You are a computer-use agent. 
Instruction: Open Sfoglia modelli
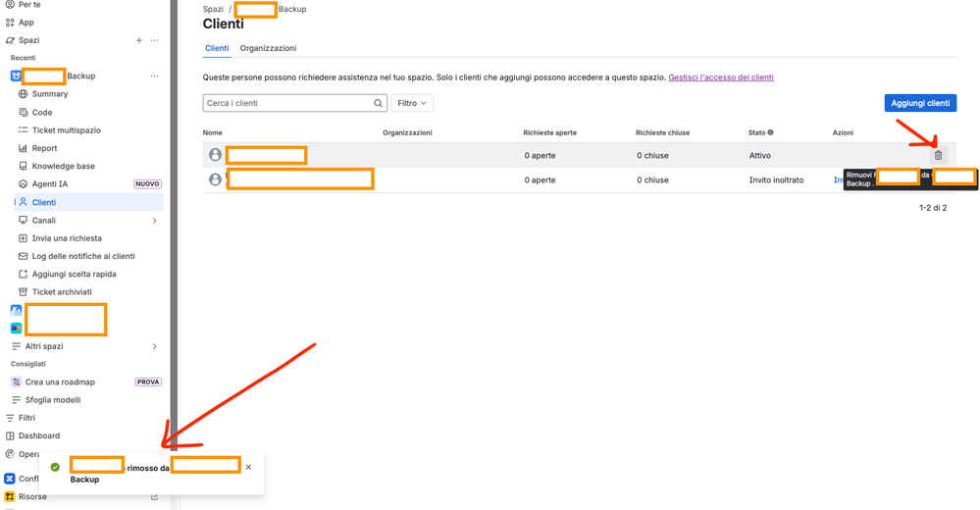tap(53, 400)
